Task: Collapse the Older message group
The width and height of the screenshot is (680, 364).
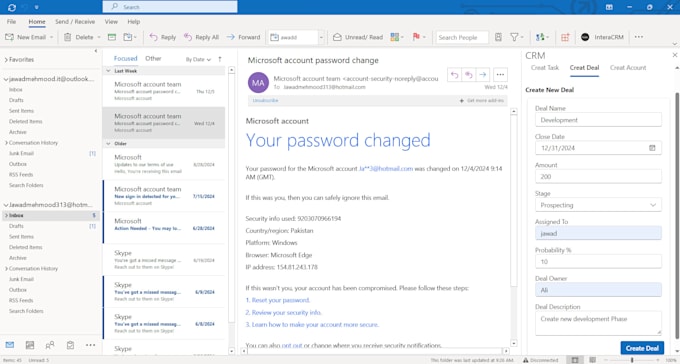Action: [108, 144]
